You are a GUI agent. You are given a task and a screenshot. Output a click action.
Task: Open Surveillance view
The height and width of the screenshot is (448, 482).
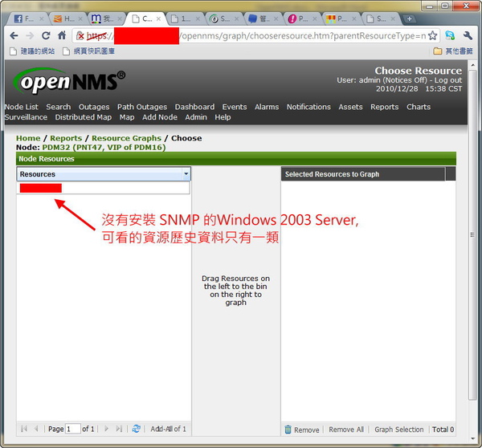[26, 117]
